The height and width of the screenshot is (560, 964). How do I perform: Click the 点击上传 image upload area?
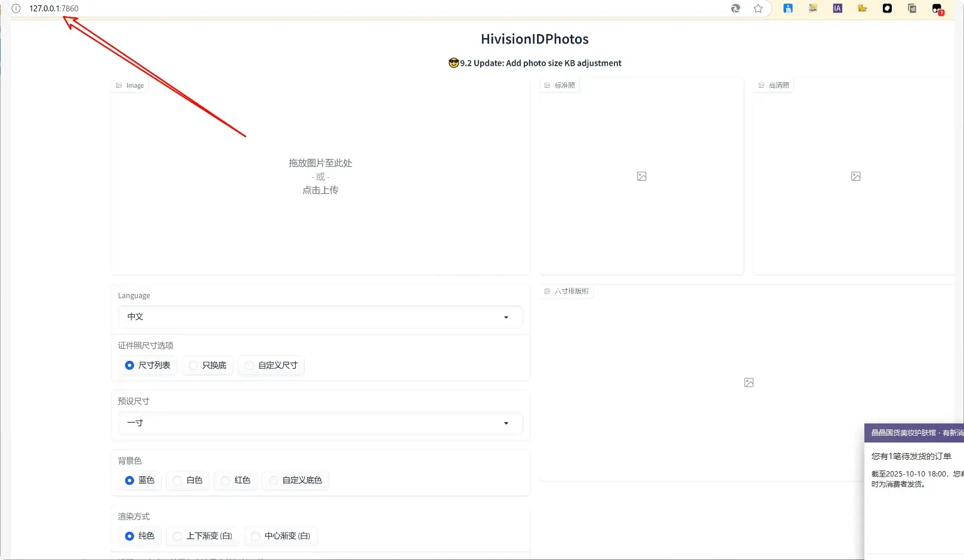[320, 190]
